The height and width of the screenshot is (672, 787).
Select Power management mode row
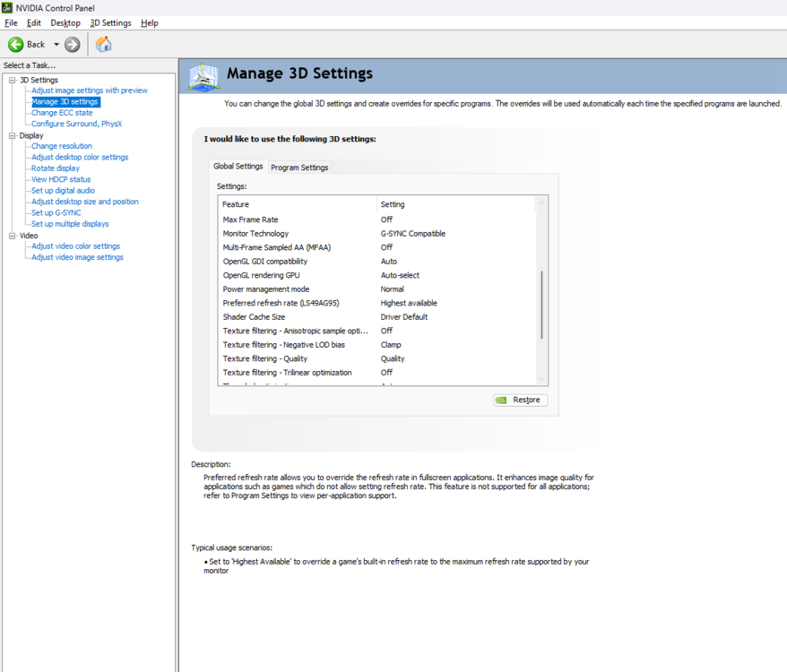pyautogui.click(x=379, y=289)
